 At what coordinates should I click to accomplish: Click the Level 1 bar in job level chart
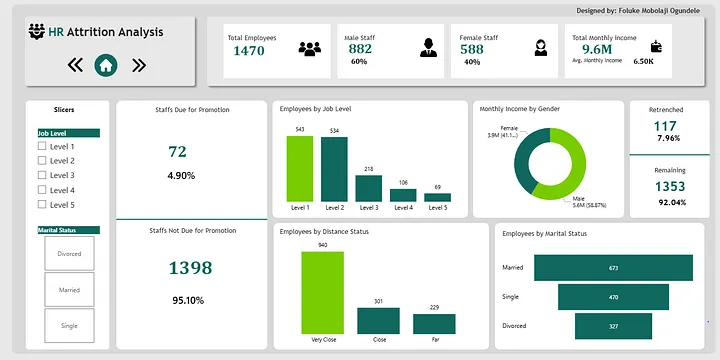pos(300,169)
